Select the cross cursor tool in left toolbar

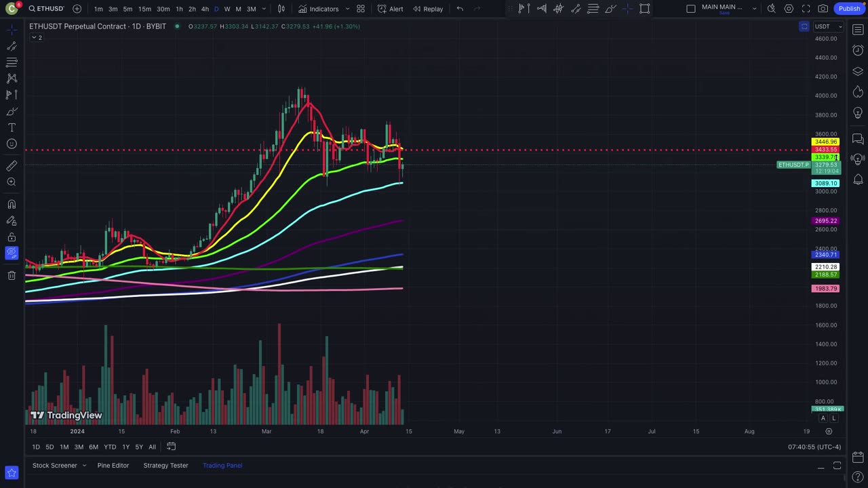click(12, 29)
